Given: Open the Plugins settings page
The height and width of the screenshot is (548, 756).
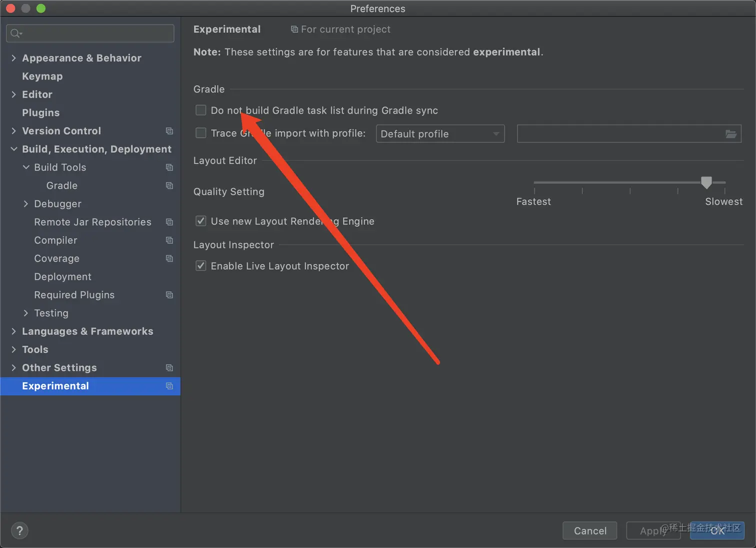Looking at the screenshot, I should click(x=40, y=113).
